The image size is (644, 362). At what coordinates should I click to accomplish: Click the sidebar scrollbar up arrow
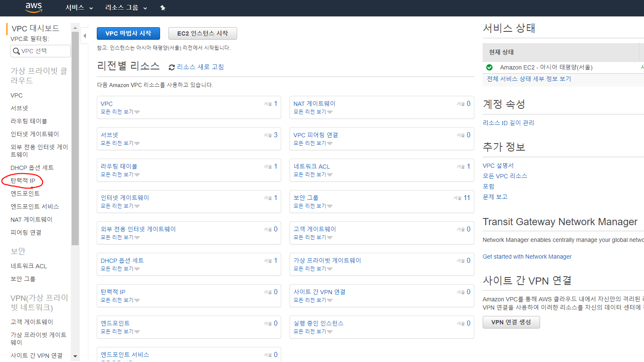point(75,28)
